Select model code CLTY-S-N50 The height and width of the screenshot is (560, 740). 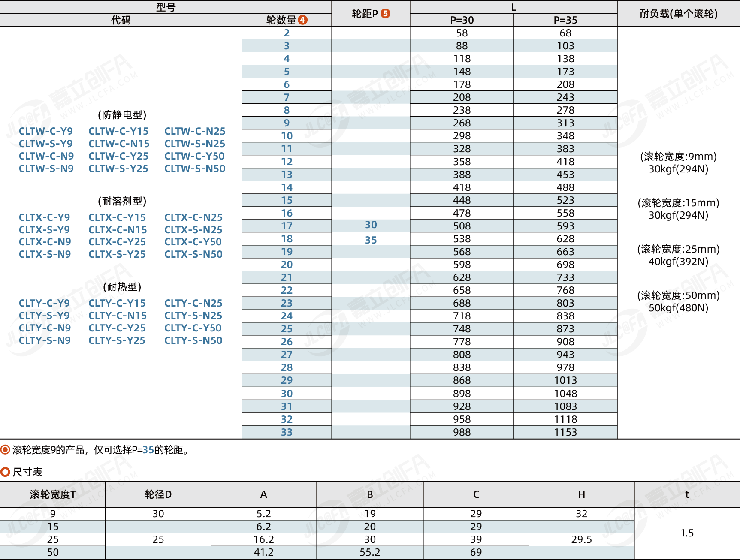click(x=193, y=340)
